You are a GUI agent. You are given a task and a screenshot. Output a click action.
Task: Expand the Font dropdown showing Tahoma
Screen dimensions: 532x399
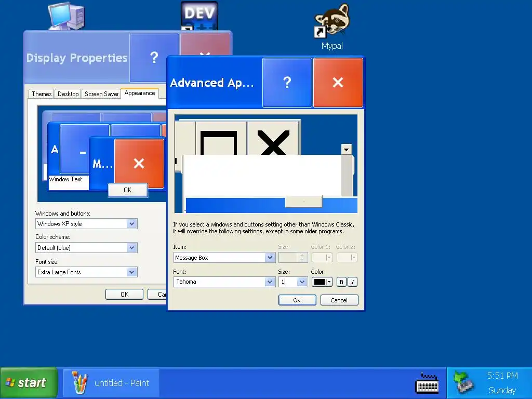point(270,282)
